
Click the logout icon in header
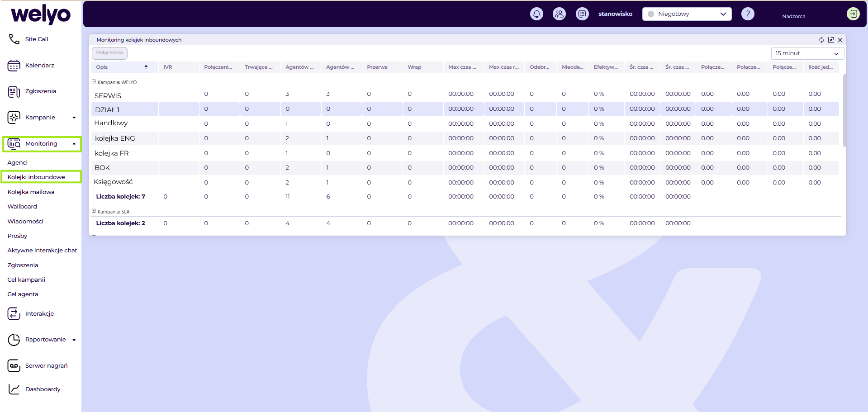[x=853, y=14]
